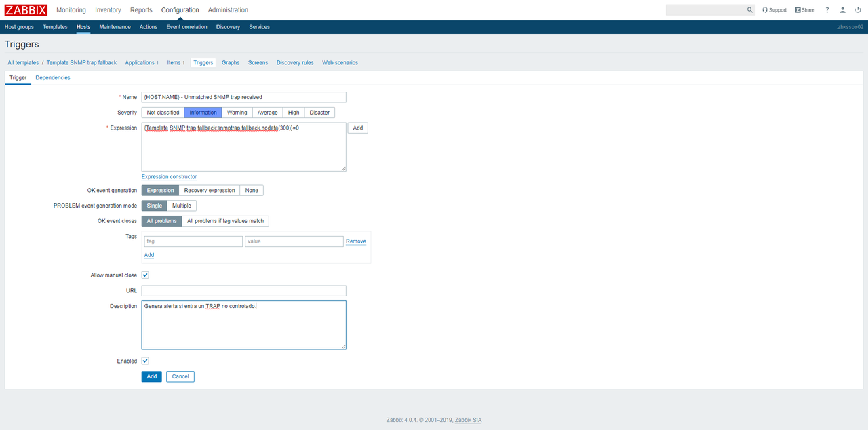
Task: Click the search magnifier icon
Action: coord(749,10)
